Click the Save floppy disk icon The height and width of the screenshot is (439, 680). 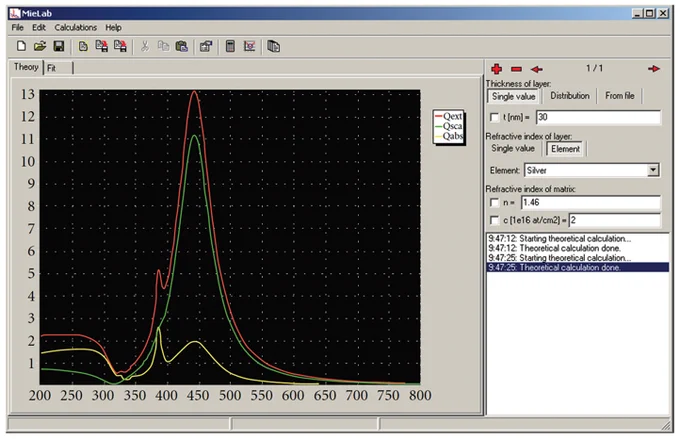click(59, 46)
